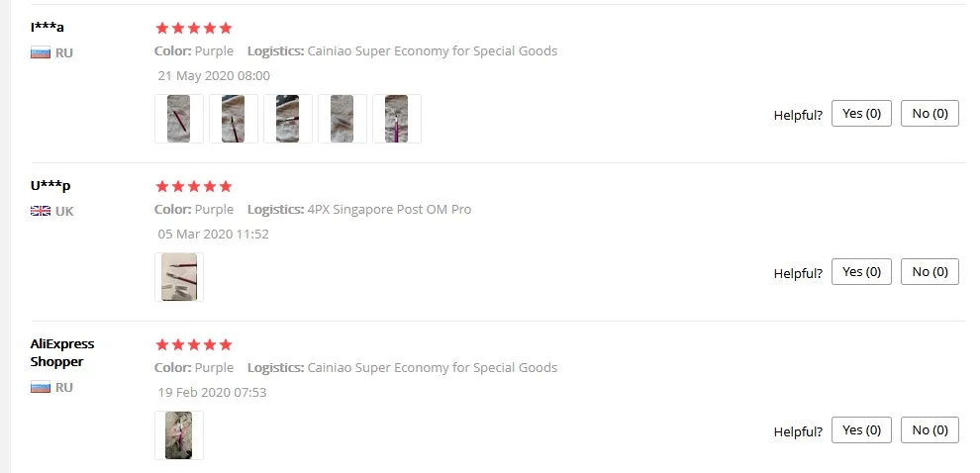This screenshot has width=980, height=473.
Task: Click the reviewer name U***p
Action: point(50,186)
